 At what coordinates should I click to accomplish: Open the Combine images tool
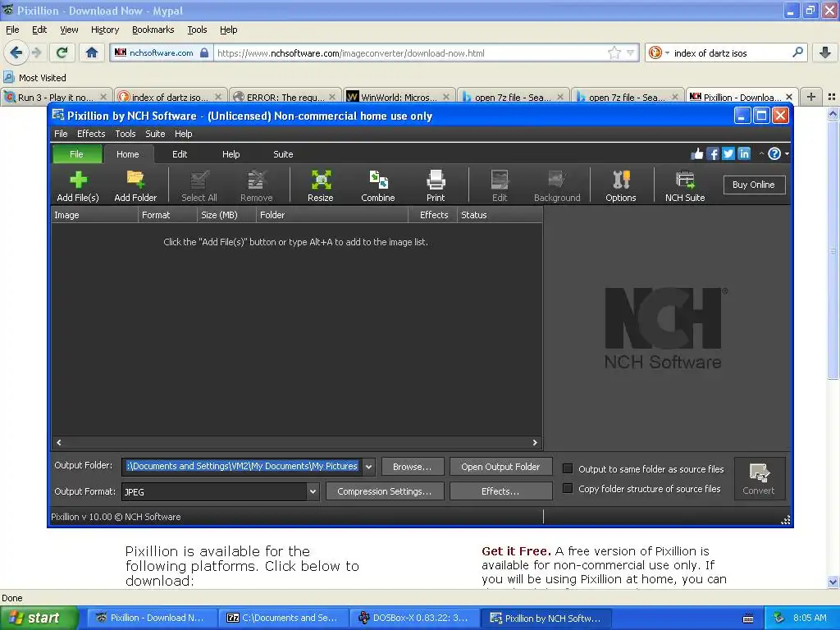click(378, 186)
